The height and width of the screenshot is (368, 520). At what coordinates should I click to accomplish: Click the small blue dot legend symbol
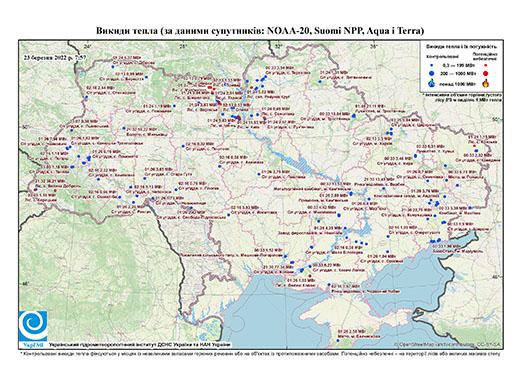point(432,66)
